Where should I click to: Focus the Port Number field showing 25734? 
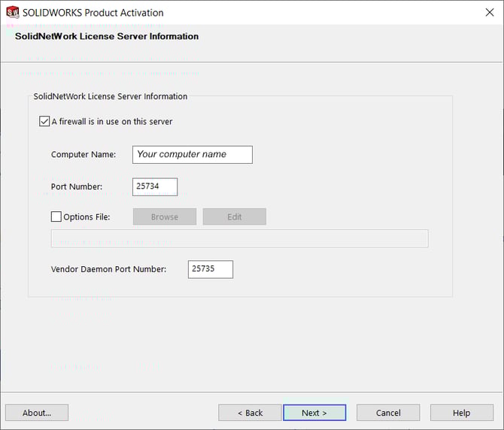tap(155, 186)
